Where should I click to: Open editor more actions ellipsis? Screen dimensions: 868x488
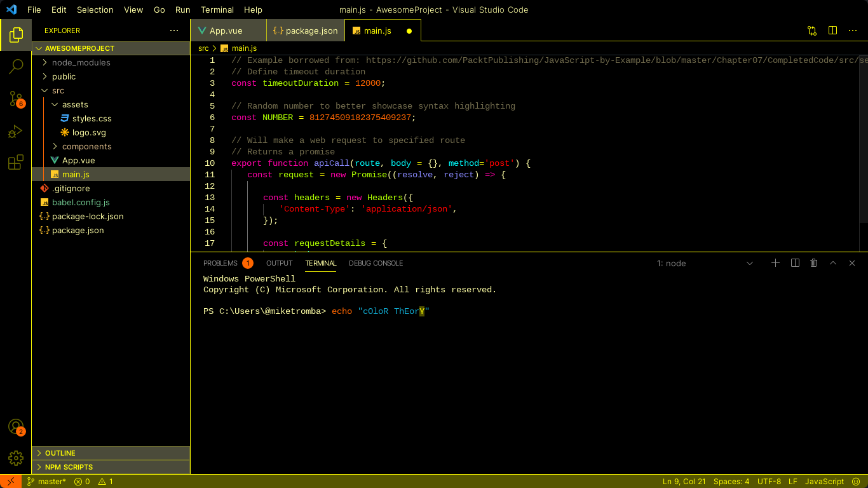(x=853, y=30)
